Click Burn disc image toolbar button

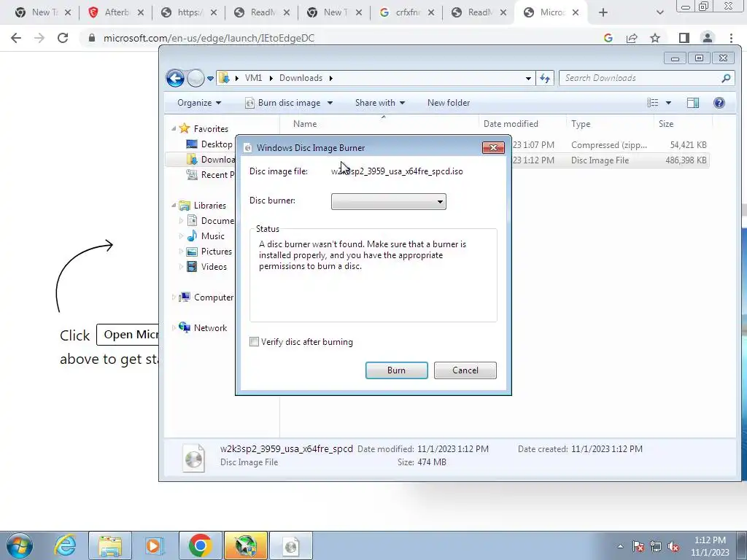282,103
